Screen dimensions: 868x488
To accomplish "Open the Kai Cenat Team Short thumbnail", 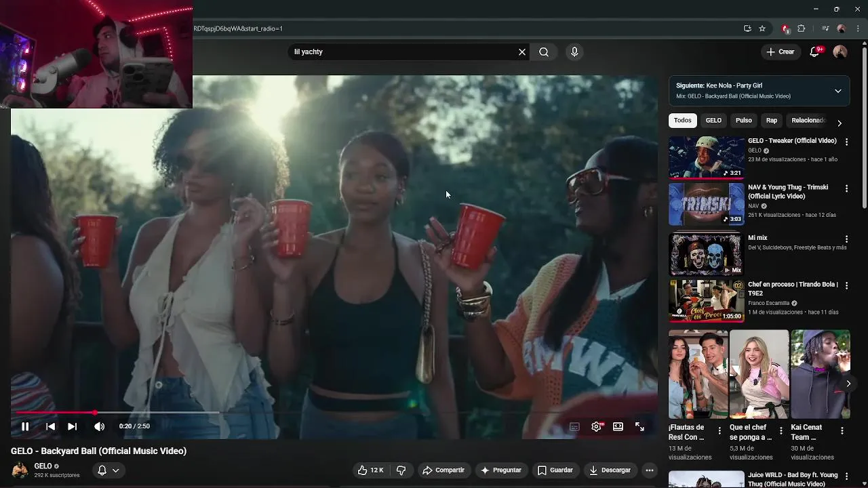I will (821, 374).
